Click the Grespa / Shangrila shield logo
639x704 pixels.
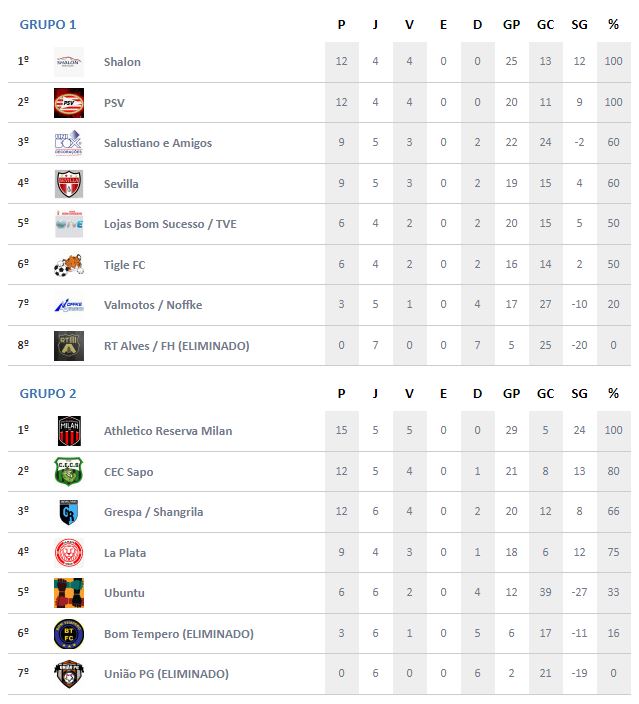69,512
